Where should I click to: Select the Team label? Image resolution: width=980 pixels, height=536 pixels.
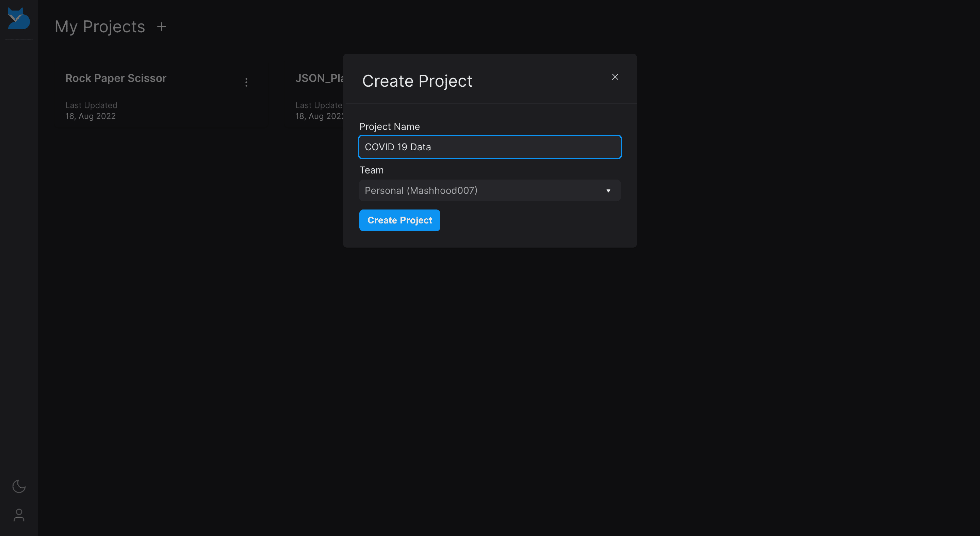[371, 170]
